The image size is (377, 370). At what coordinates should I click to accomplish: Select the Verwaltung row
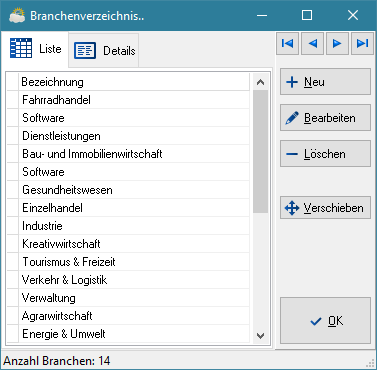click(x=134, y=298)
